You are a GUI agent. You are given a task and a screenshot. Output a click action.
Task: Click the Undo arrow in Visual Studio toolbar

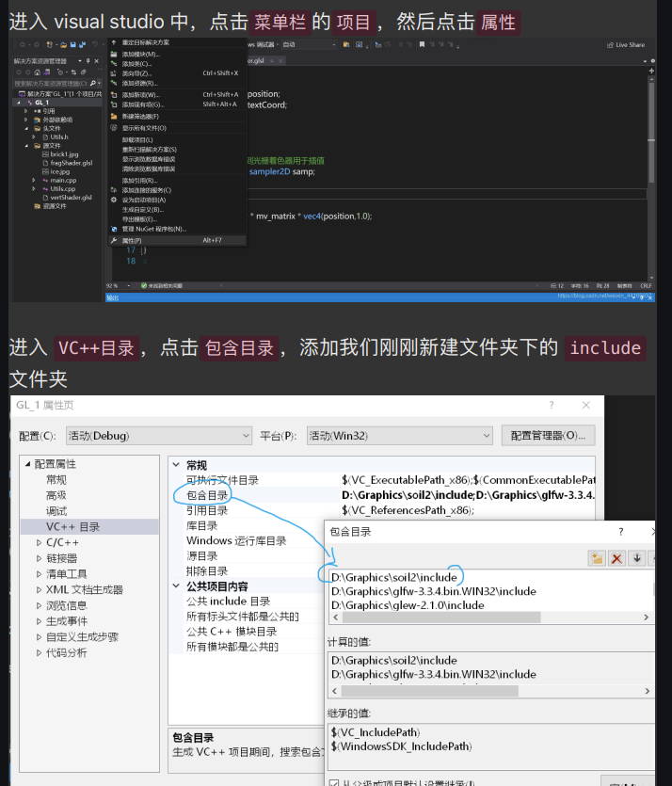pos(95,44)
